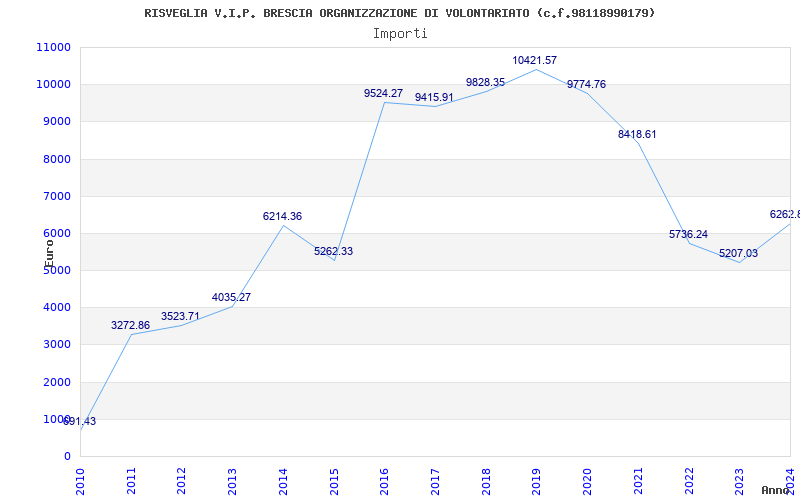Click the y-axis value 4000

click(57, 308)
